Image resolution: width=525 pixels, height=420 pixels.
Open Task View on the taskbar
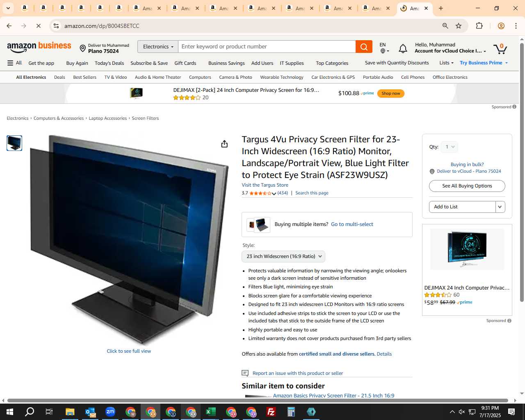[x=49, y=412]
